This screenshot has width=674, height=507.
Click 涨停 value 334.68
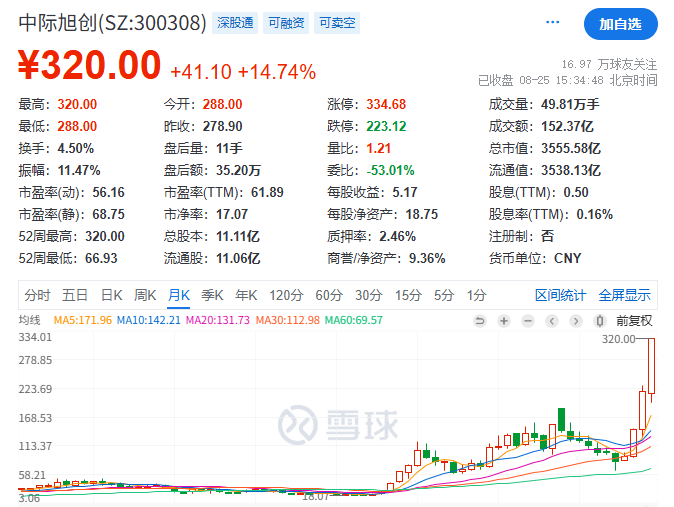(x=386, y=104)
